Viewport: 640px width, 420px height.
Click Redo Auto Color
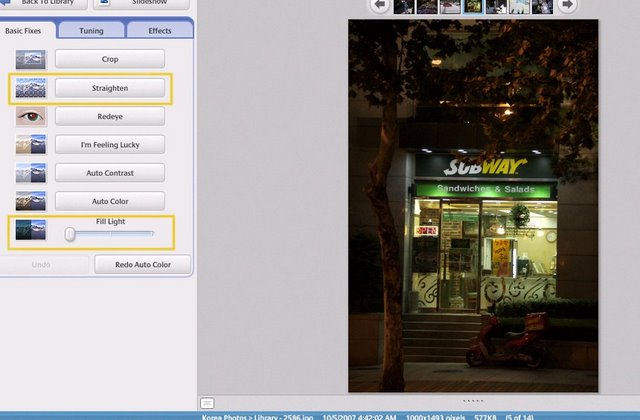pos(142,264)
